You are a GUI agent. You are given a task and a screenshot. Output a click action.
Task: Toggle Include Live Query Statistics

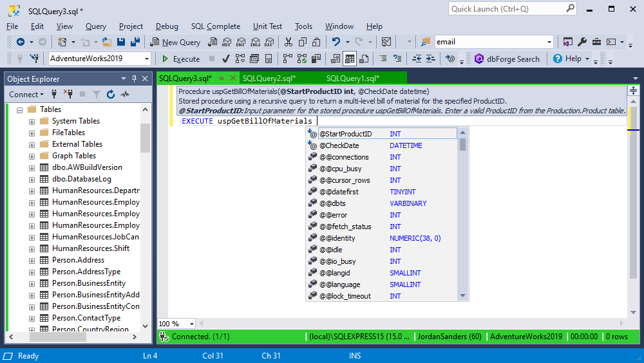pos(302,59)
